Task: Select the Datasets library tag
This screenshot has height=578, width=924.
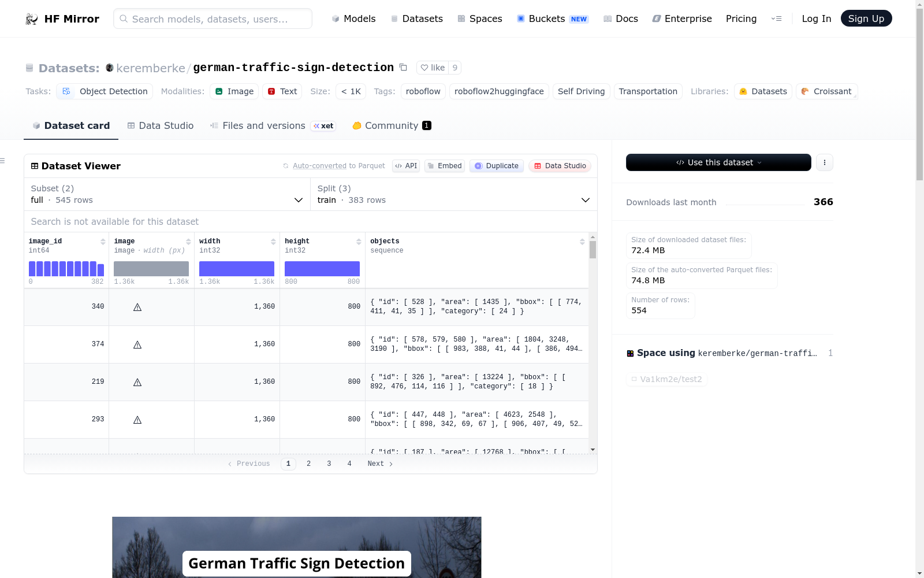Action: [x=763, y=91]
